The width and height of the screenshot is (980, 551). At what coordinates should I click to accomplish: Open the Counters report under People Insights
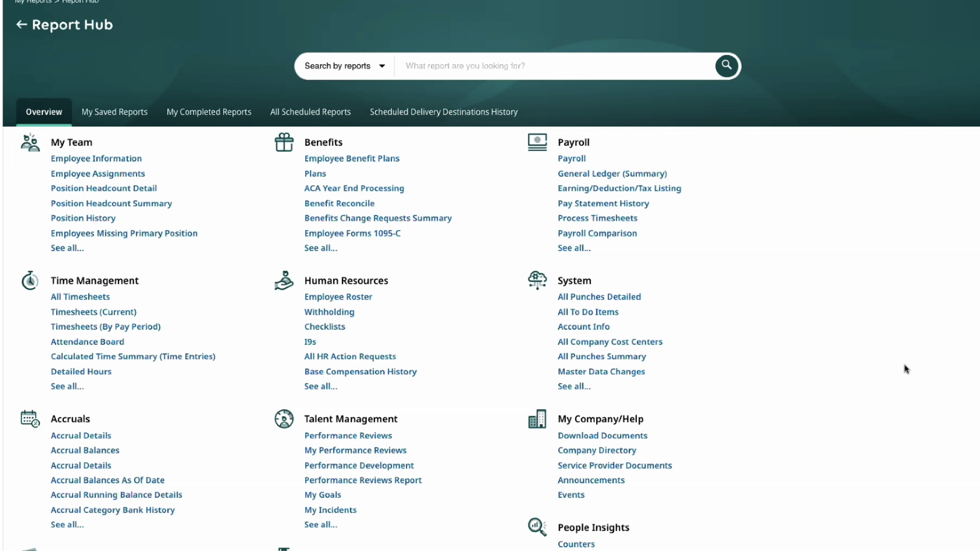tap(576, 544)
